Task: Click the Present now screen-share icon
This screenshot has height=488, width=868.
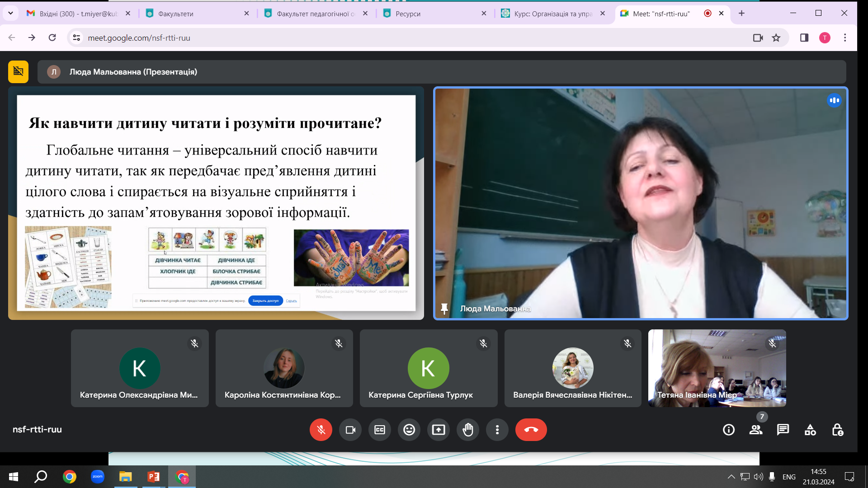Action: tap(439, 430)
